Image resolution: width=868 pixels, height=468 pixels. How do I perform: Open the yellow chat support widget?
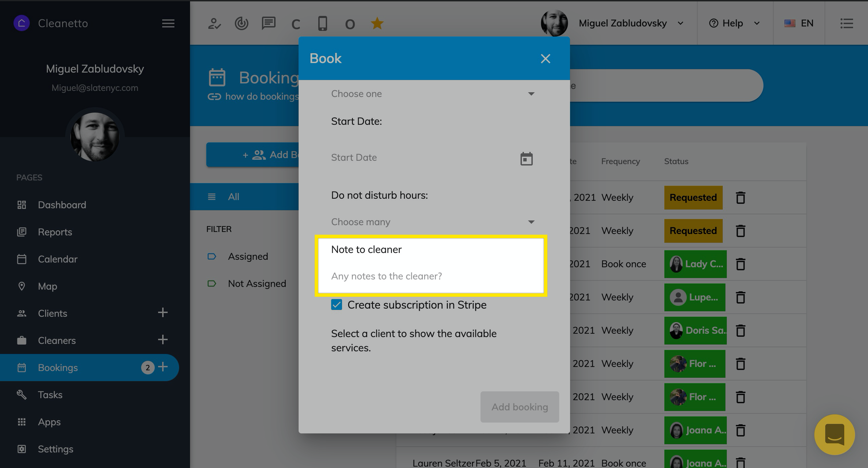point(834,434)
